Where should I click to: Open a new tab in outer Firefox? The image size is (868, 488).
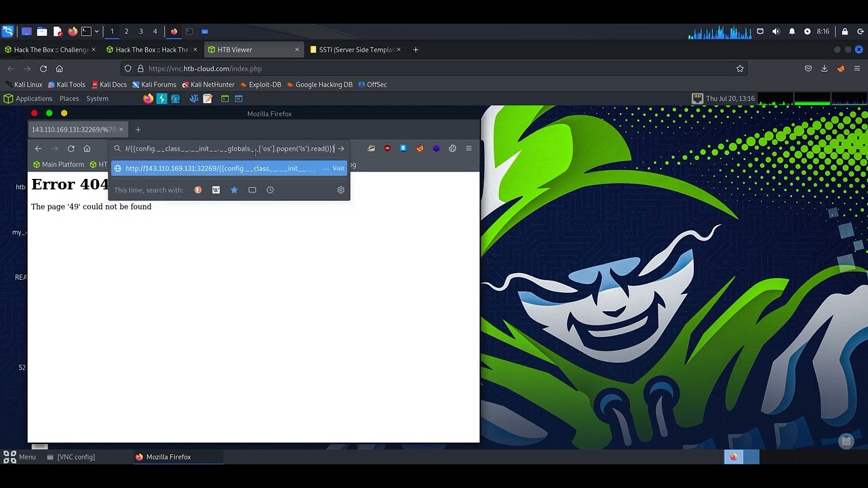[416, 49]
